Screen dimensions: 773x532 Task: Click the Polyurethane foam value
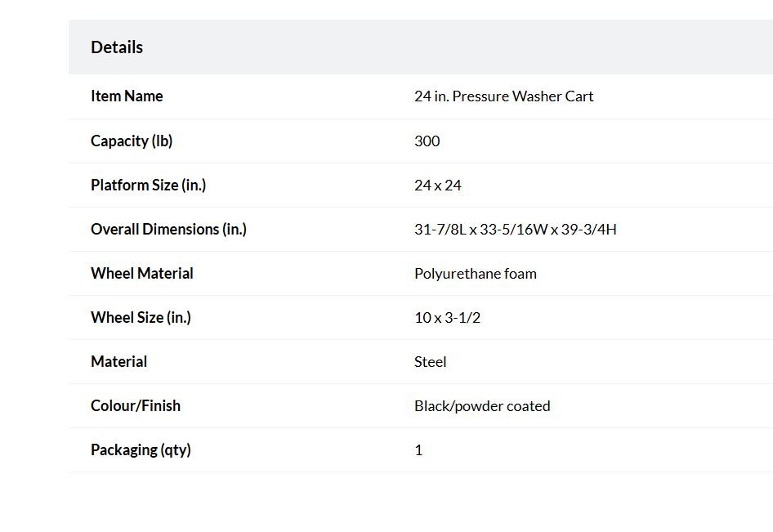476,274
